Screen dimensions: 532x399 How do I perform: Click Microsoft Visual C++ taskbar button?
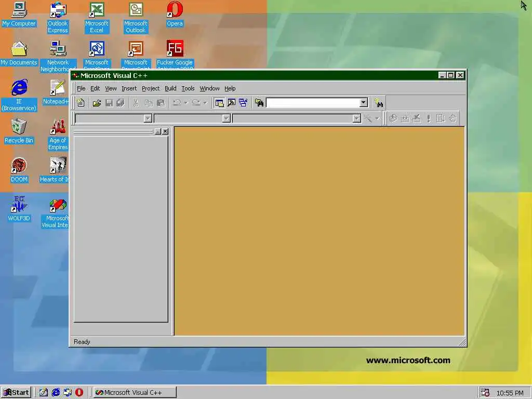135,393
